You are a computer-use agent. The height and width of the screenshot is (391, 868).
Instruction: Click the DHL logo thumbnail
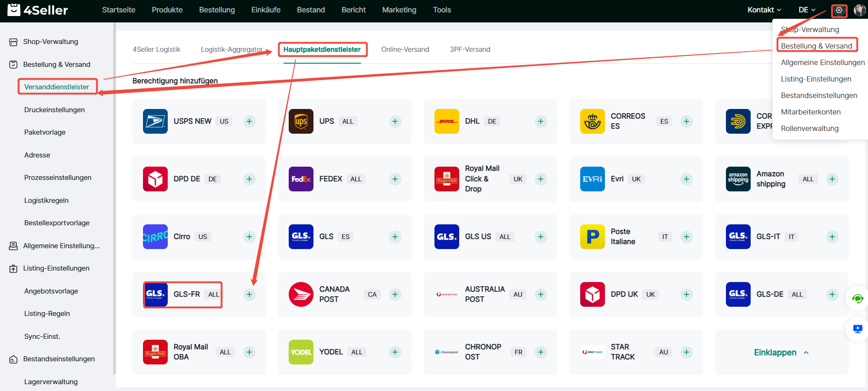pos(447,121)
